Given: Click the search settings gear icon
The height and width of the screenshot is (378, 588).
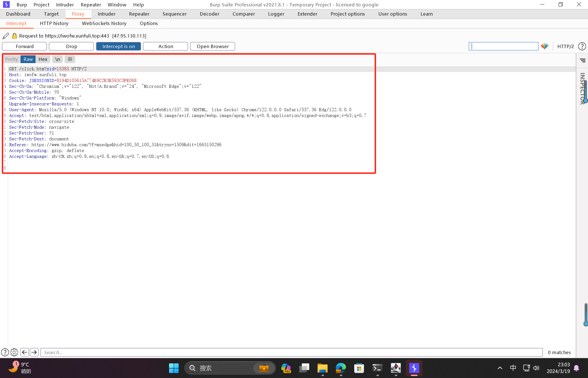Looking at the screenshot, I should 14,352.
